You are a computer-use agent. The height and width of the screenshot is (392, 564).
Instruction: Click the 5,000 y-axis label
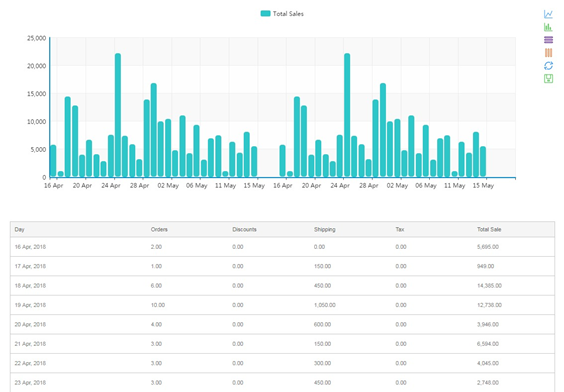pos(38,150)
